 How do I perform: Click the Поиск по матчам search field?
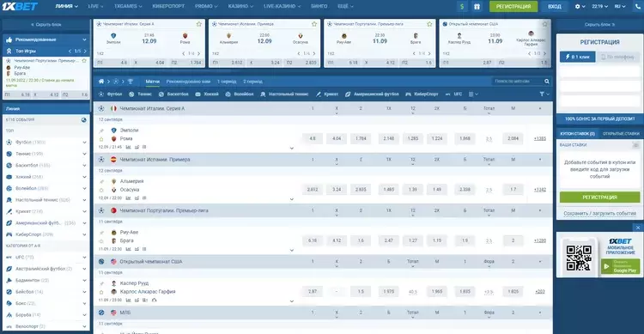click(518, 82)
